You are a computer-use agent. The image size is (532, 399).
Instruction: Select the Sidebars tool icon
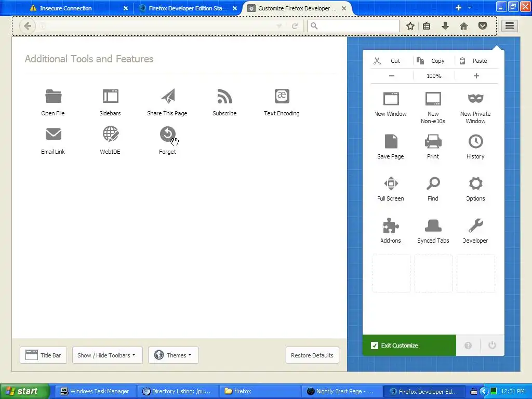click(110, 96)
